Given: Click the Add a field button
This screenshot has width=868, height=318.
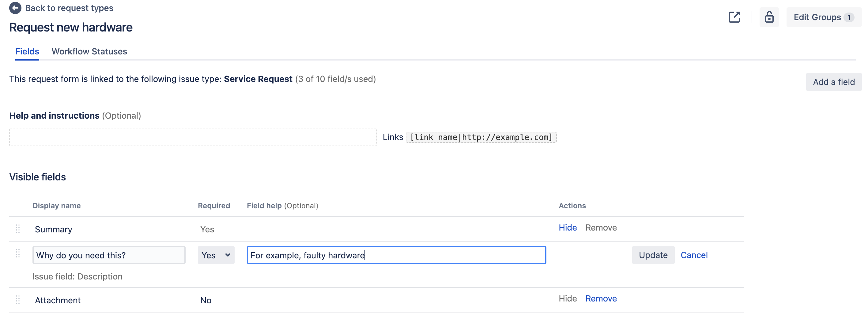Looking at the screenshot, I should tap(833, 82).
